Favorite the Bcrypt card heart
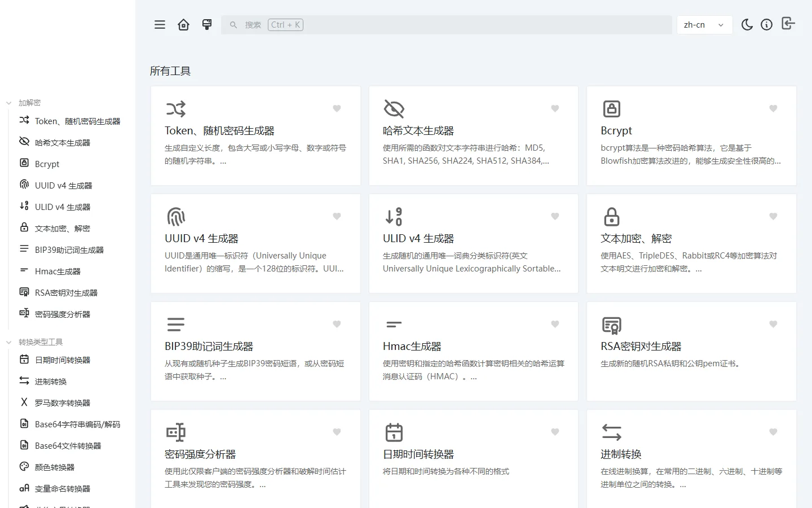The height and width of the screenshot is (508, 812). tap(773, 108)
